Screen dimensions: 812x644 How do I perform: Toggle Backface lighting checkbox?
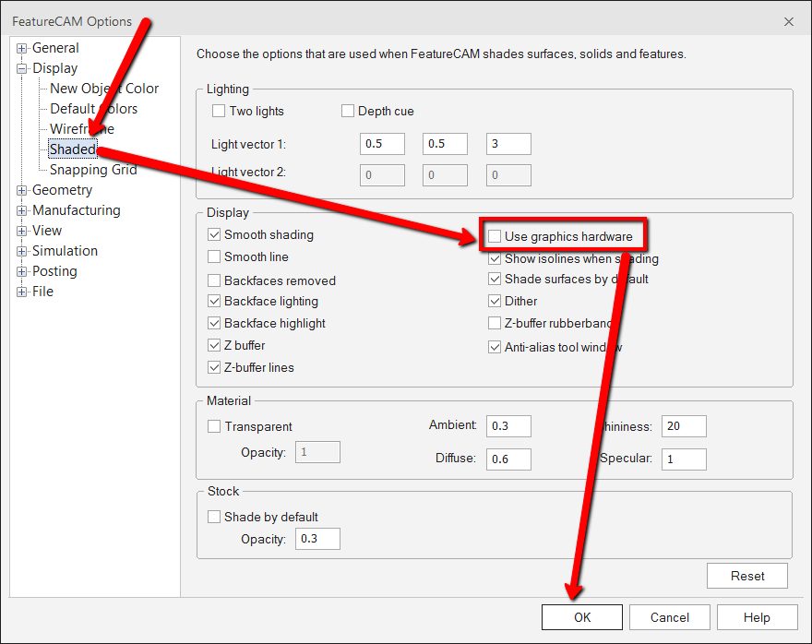pyautogui.click(x=214, y=302)
